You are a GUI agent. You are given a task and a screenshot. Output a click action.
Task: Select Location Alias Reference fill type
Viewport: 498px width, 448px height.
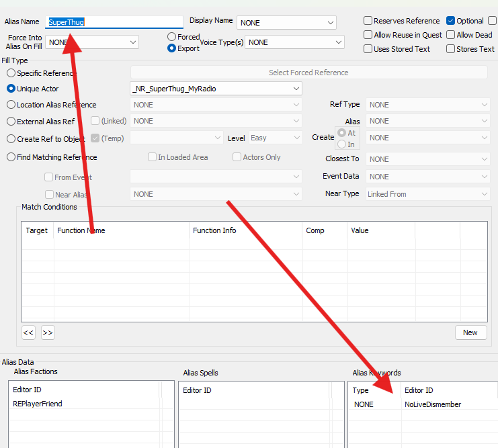11,105
